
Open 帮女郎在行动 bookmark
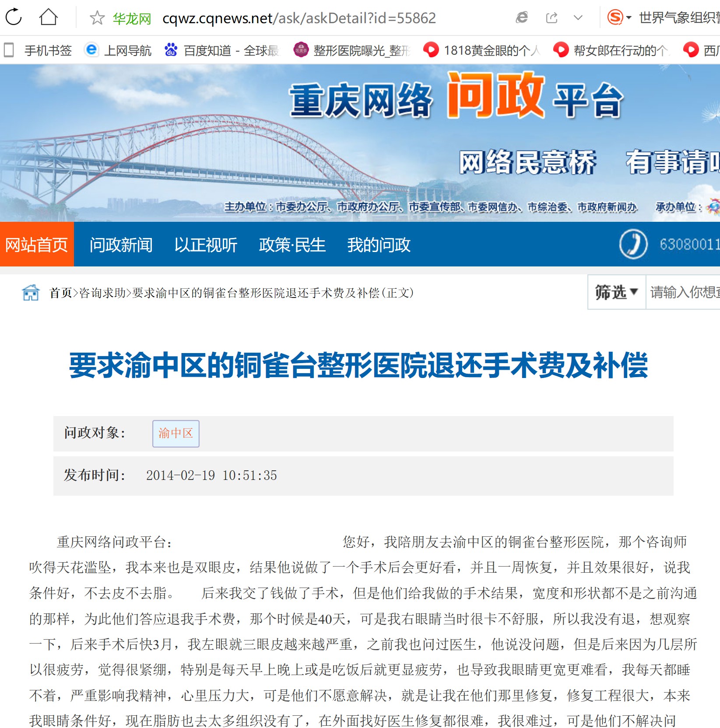point(611,50)
